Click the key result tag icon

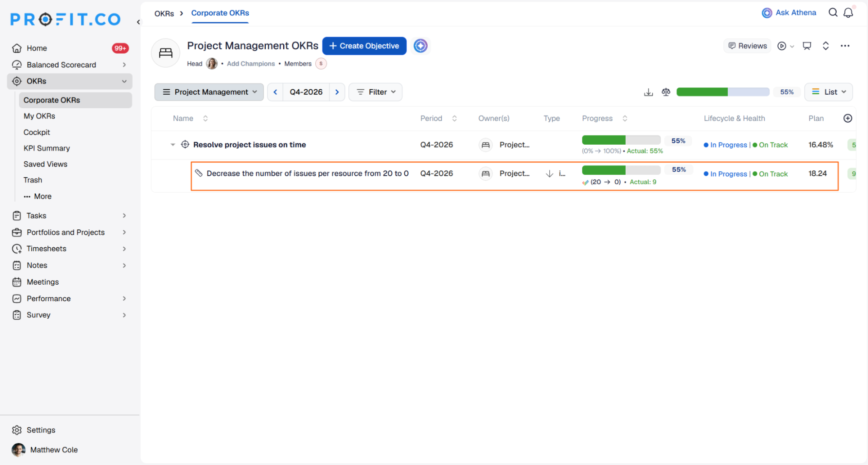coord(198,173)
